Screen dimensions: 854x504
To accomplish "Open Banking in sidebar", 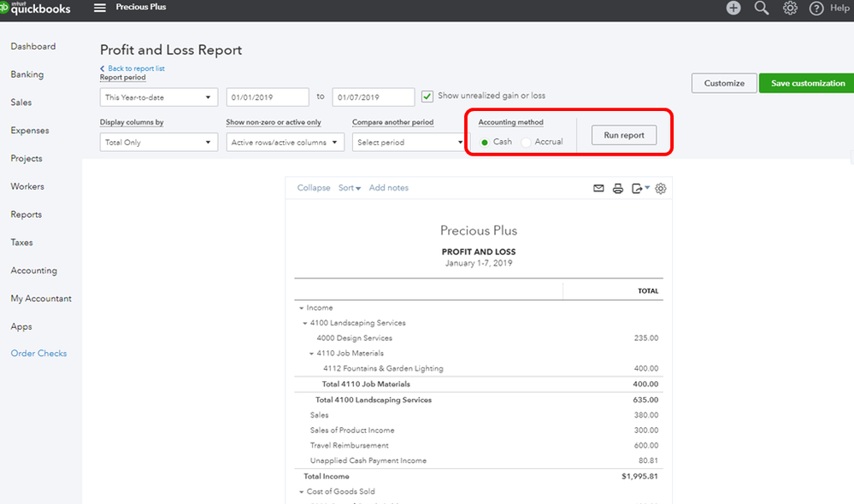I will click(x=27, y=74).
